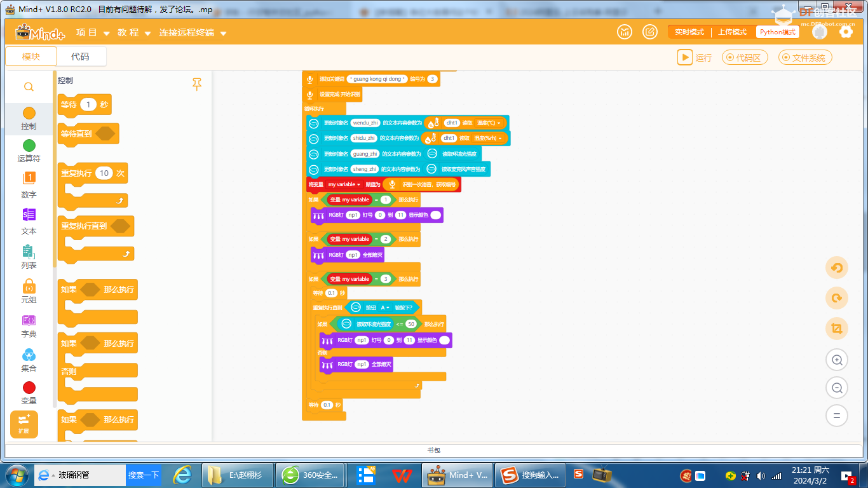Switch to 上传模式 mode

pyautogui.click(x=733, y=32)
